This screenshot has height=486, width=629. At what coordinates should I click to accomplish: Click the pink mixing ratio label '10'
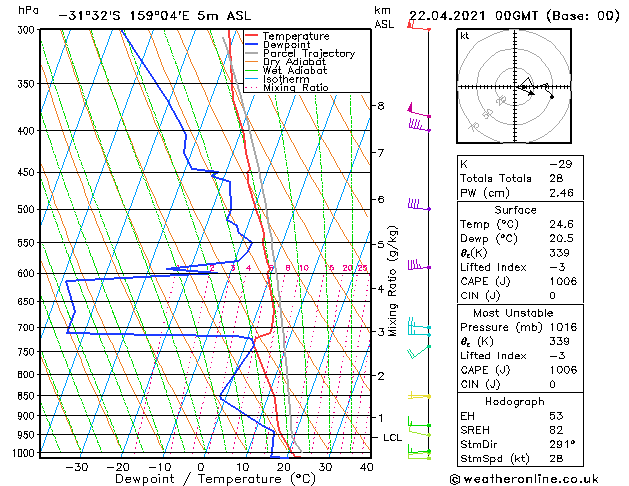[304, 268]
